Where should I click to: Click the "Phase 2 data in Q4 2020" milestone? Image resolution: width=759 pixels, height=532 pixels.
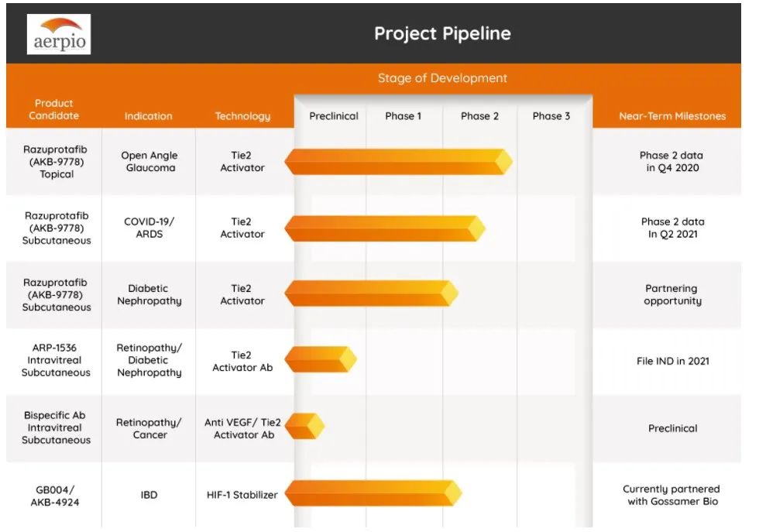pyautogui.click(x=671, y=161)
